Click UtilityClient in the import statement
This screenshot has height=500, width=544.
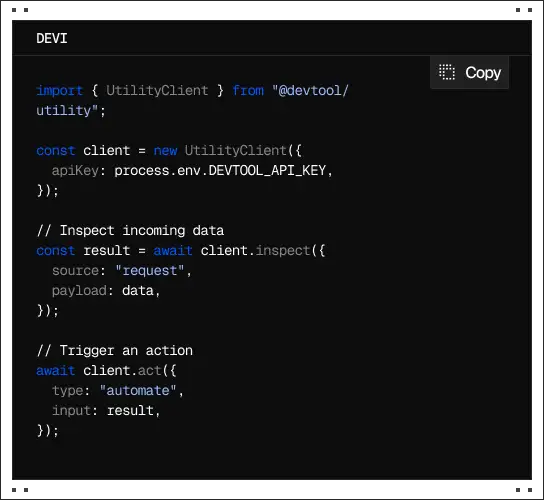tap(157, 91)
